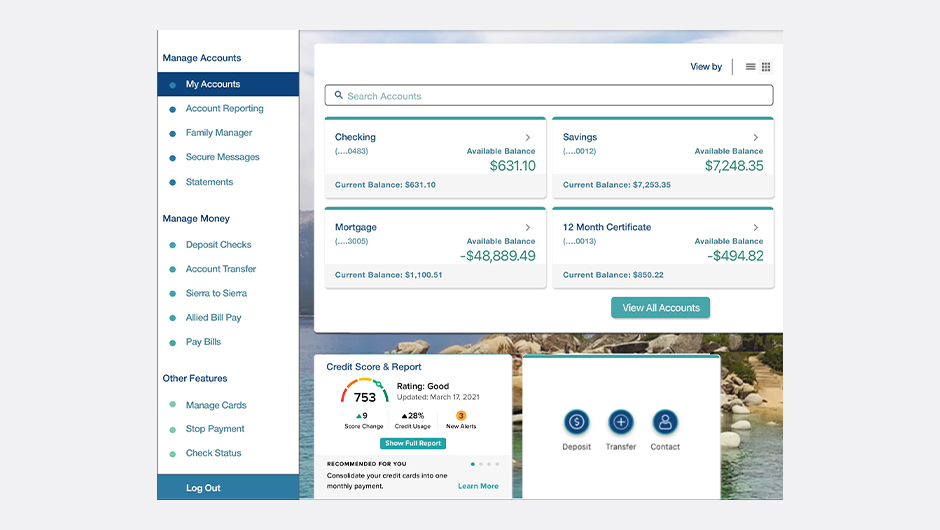Viewport: 940px width, 530px height.
Task: Click Checking available balance $631.10
Action: click(x=513, y=165)
